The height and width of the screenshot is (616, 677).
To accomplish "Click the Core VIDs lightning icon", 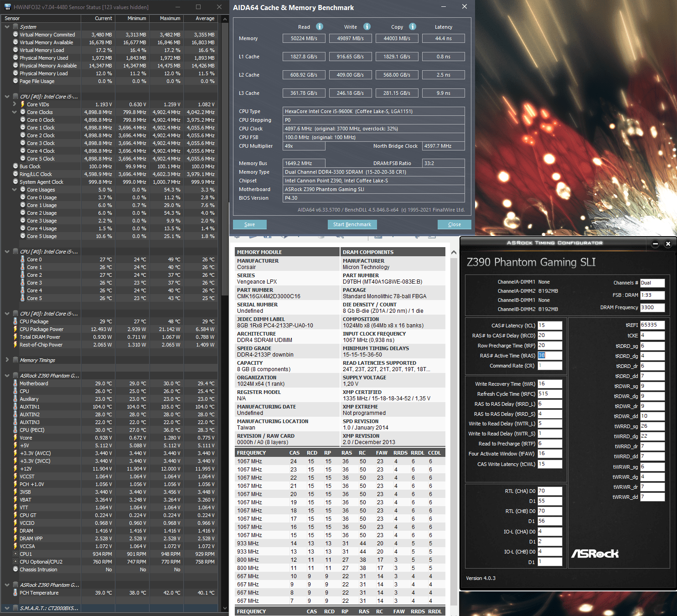I will pyautogui.click(x=22, y=104).
